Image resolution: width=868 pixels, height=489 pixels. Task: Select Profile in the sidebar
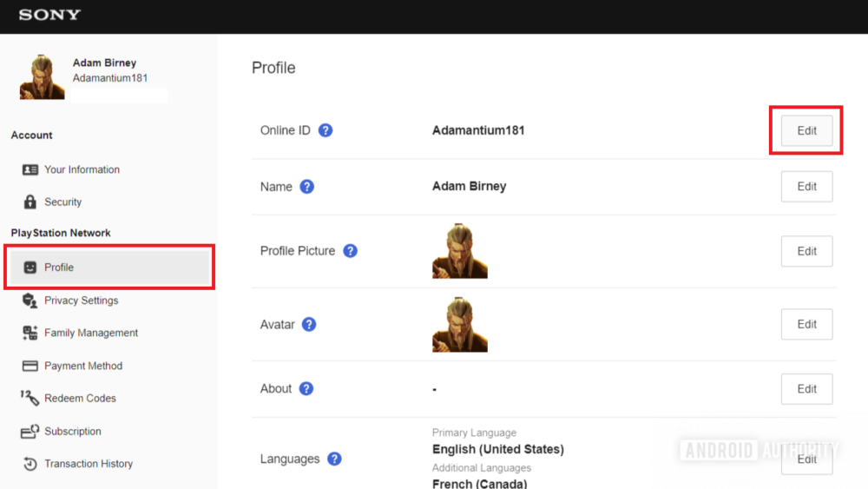(59, 268)
